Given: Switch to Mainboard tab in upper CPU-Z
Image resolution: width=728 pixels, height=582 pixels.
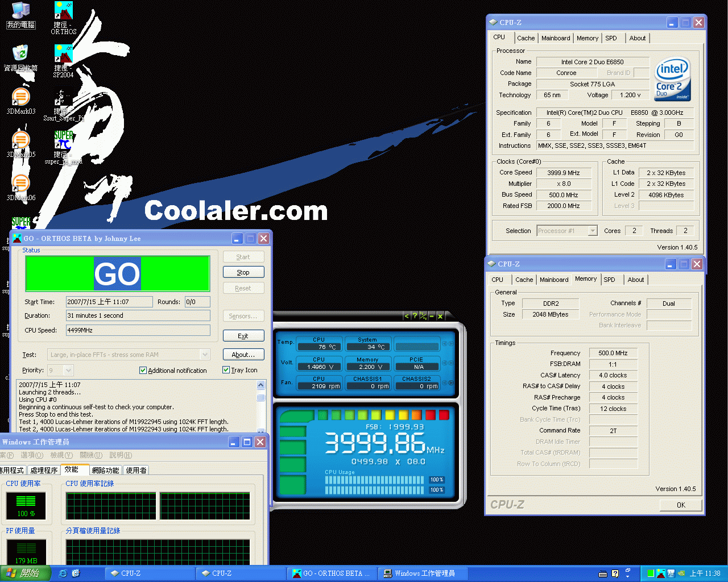Looking at the screenshot, I should pyautogui.click(x=556, y=38).
